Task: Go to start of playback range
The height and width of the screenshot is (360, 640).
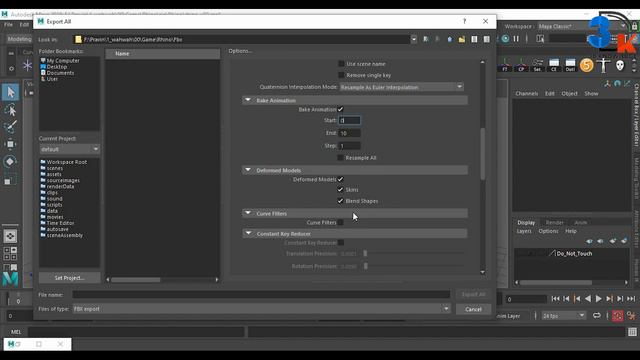Action: pyautogui.click(x=555, y=299)
